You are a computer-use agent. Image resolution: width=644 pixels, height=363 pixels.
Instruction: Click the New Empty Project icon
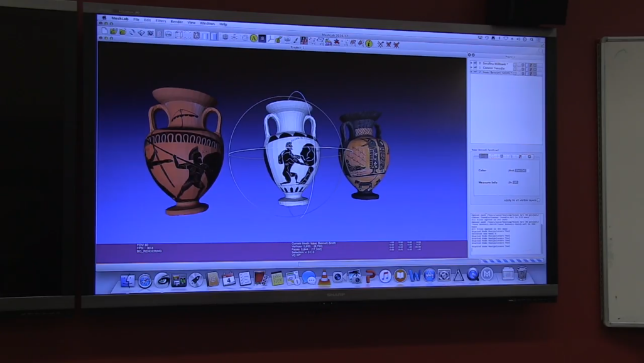[104, 31]
